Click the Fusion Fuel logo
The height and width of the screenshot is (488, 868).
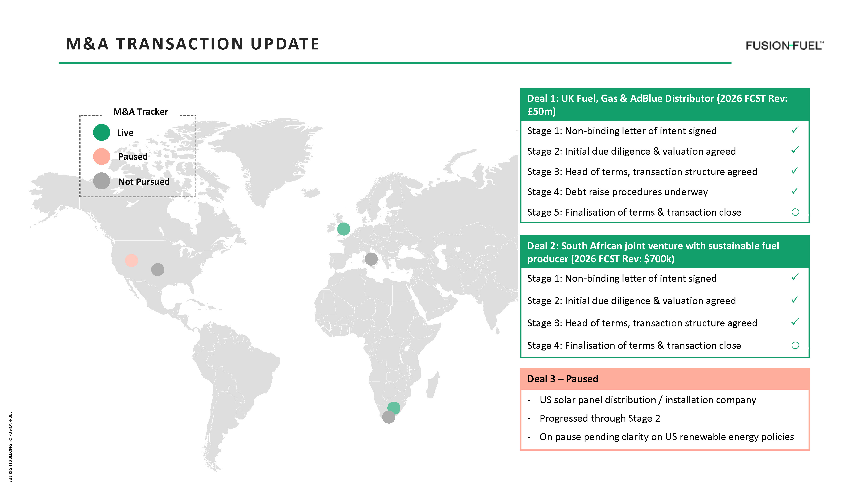(x=784, y=46)
